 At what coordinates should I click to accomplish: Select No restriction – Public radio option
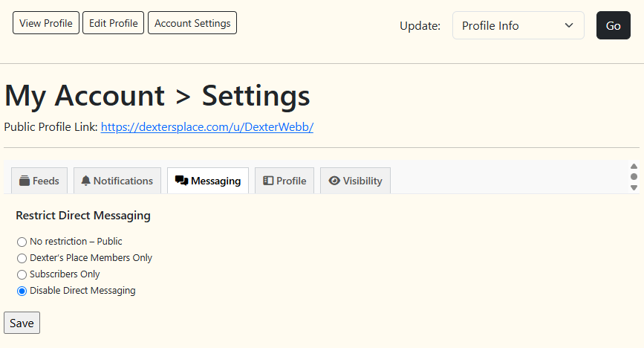22,242
